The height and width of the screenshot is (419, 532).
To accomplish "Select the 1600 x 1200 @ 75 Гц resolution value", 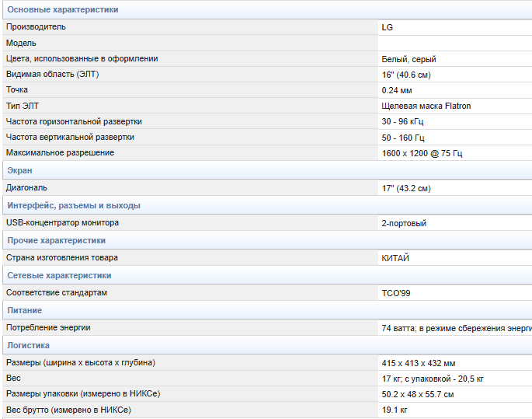I will click(x=422, y=153).
